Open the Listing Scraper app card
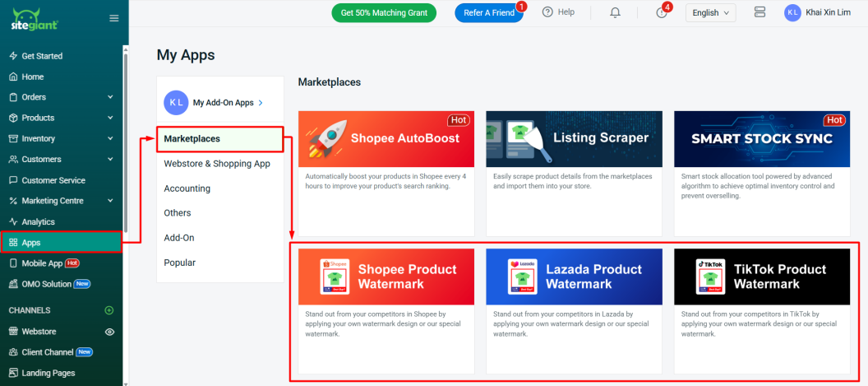 click(x=574, y=174)
